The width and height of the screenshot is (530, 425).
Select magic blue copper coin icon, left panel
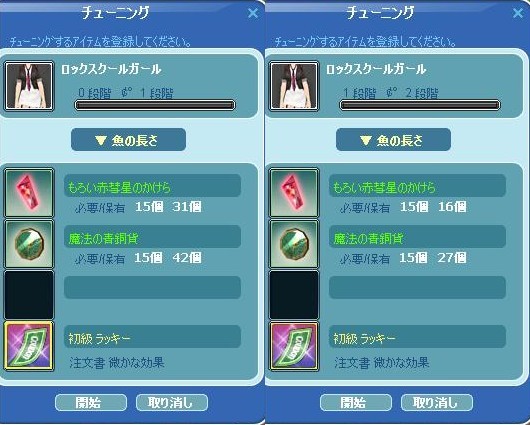(29, 244)
